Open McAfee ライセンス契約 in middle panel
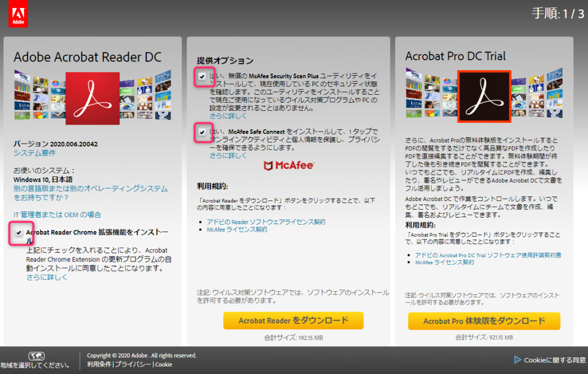 [237, 229]
